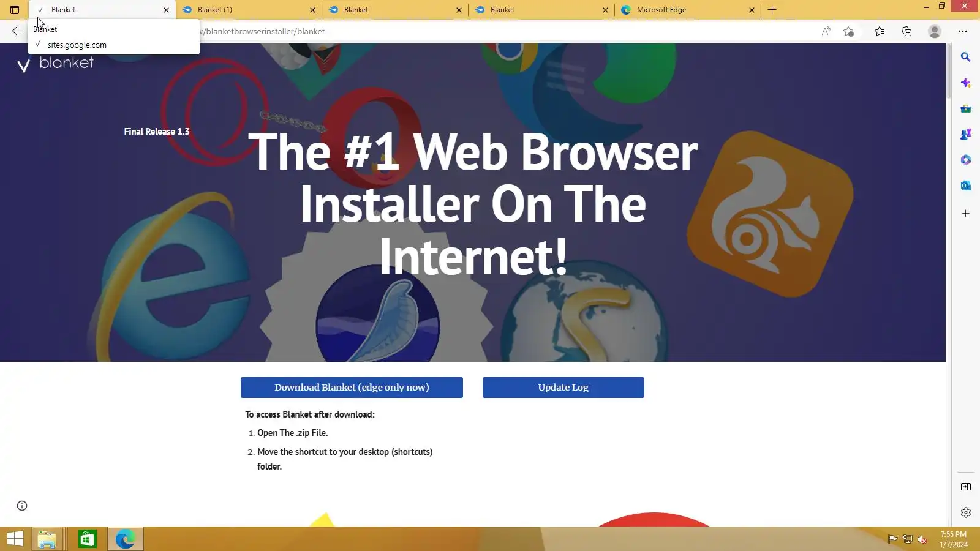The width and height of the screenshot is (980, 551).
Task: Click Download Blanket (edge only now)
Action: click(x=352, y=388)
